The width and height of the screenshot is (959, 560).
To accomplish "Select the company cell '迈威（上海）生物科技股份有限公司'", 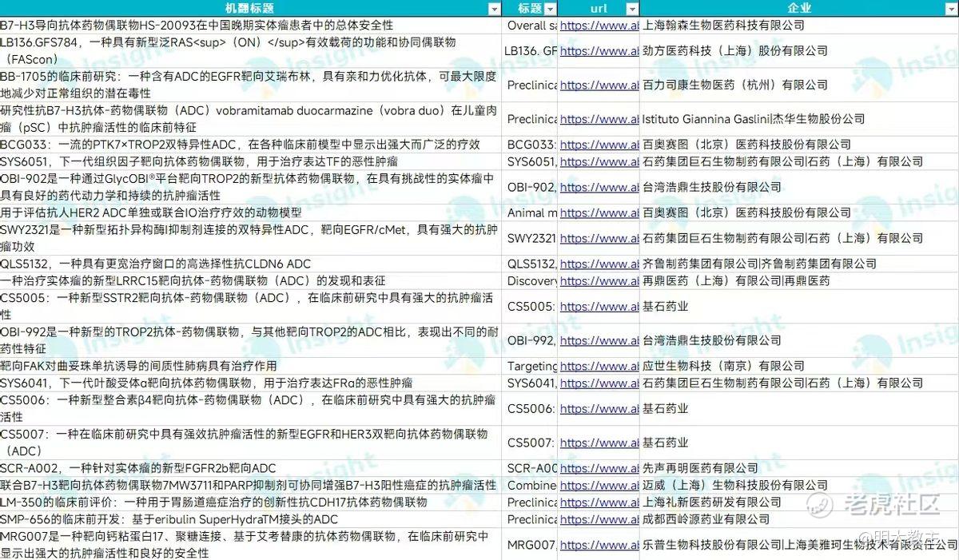I will pyautogui.click(x=799, y=486).
